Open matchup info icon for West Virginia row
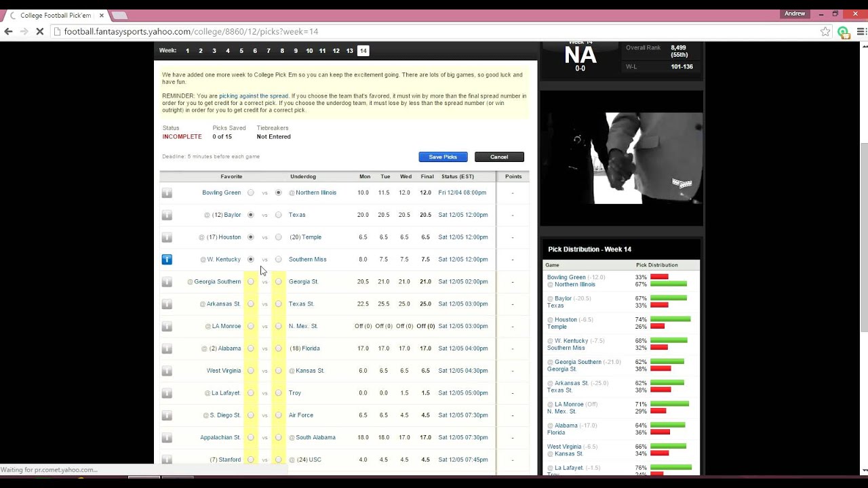Image resolution: width=868 pixels, height=488 pixels. tap(167, 371)
